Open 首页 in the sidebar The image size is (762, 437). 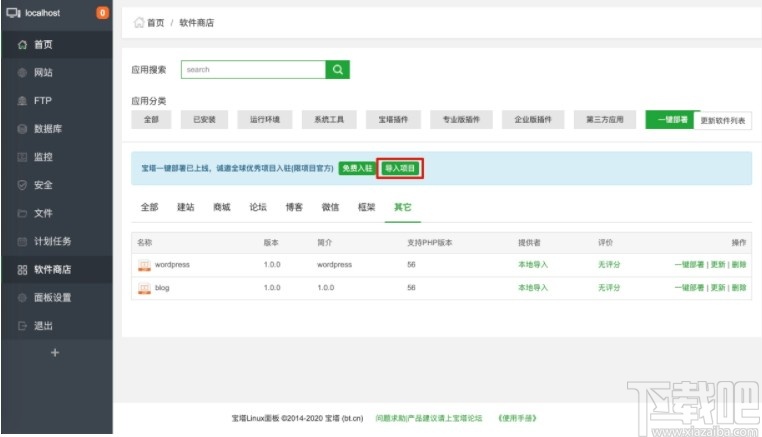[57, 45]
